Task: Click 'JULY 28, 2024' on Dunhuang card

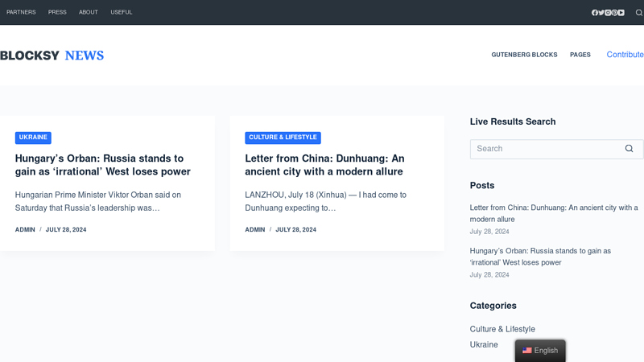Action: 296,230
